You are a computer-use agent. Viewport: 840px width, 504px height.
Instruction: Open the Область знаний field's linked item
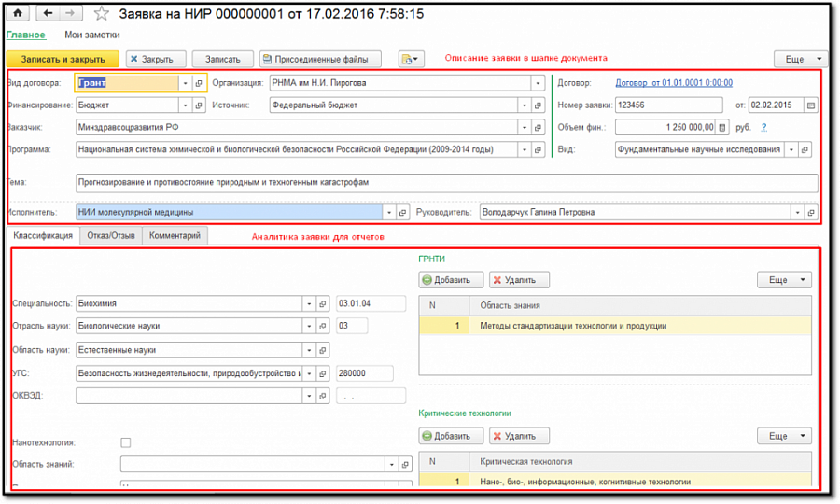pyautogui.click(x=406, y=465)
